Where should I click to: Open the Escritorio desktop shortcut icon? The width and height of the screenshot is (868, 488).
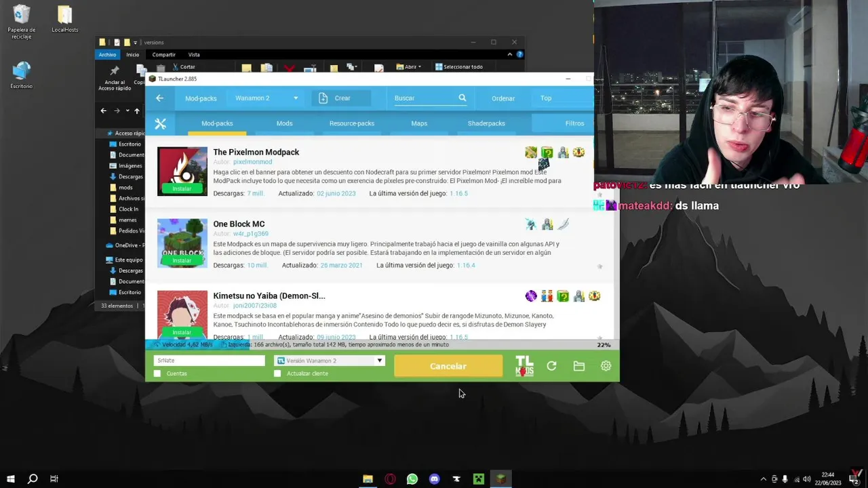click(x=21, y=75)
